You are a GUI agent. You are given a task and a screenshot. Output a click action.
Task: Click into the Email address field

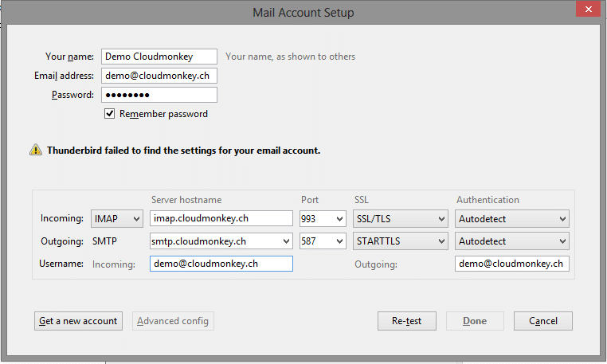pos(159,76)
